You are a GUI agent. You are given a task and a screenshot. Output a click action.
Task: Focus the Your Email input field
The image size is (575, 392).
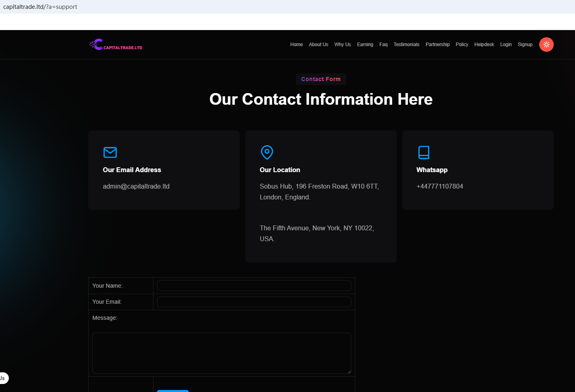254,302
